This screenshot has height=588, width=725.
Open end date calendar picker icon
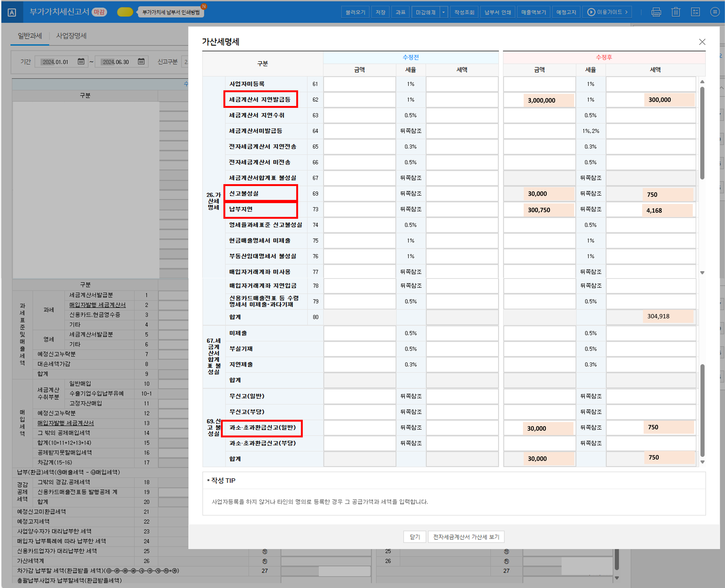(141, 62)
